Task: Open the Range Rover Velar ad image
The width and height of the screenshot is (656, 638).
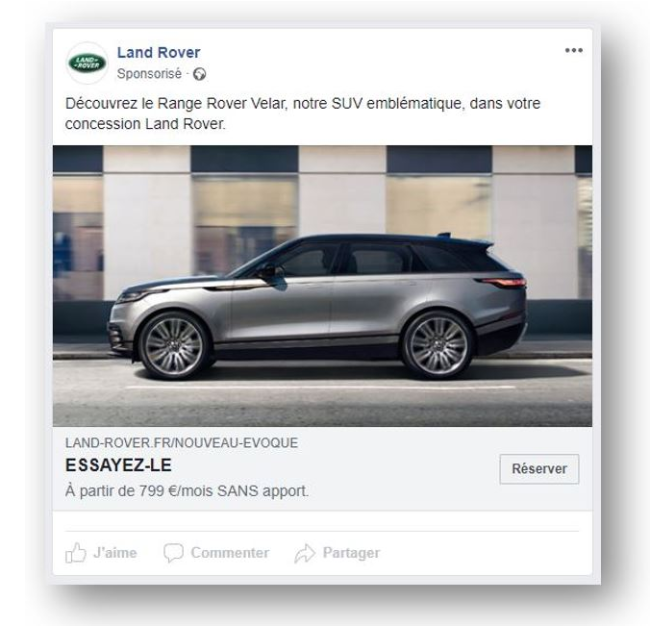Action: (x=322, y=286)
